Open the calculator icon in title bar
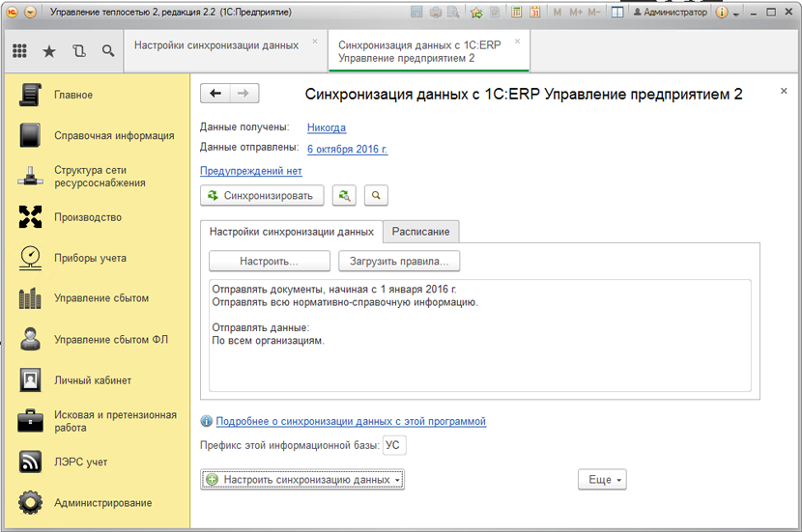 [518, 13]
